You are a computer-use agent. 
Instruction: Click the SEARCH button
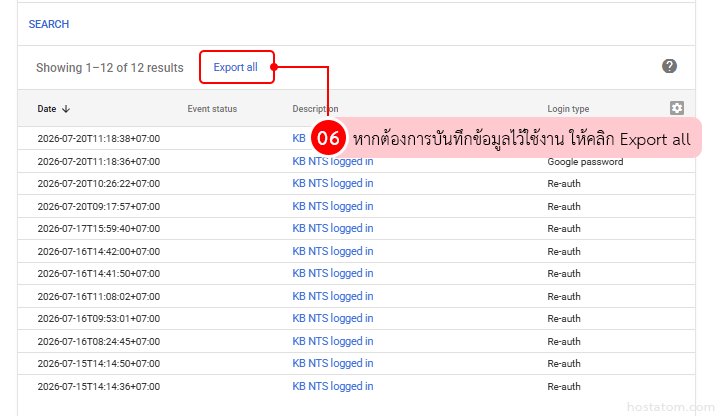pos(49,24)
